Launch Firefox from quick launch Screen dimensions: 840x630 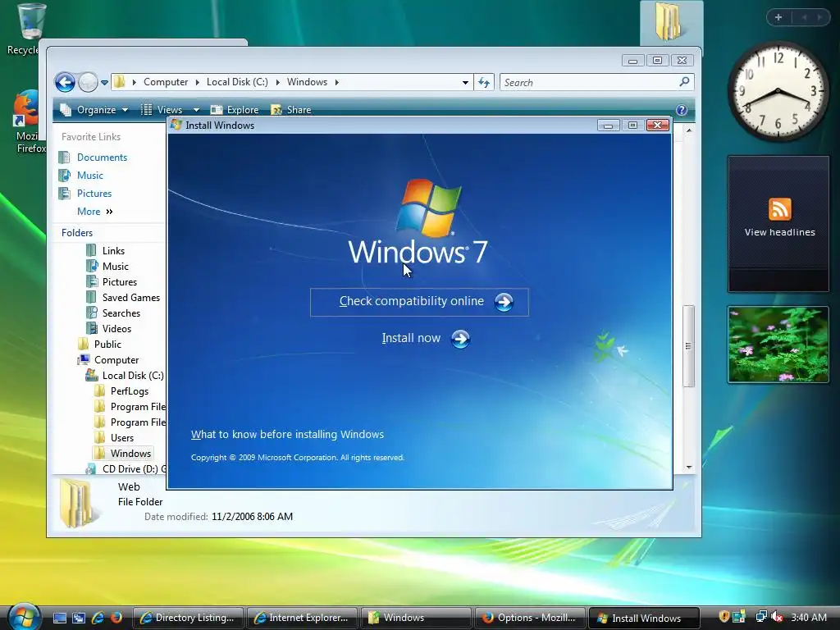(116, 618)
